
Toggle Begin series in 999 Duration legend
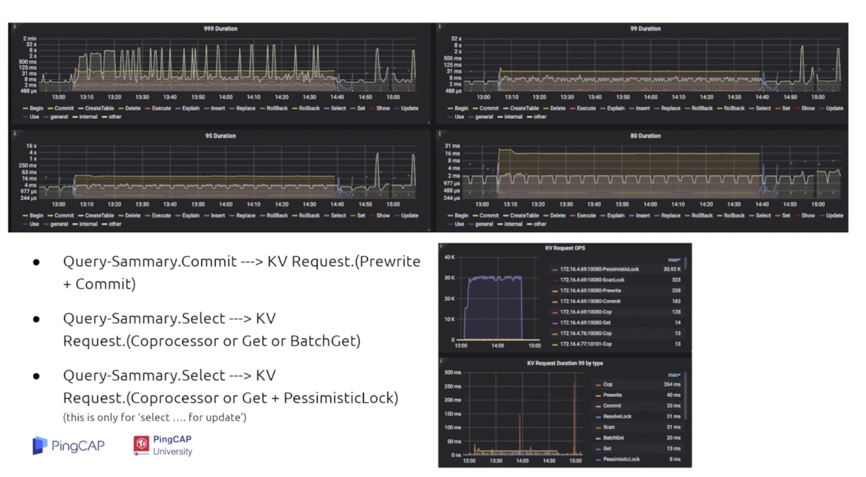(x=33, y=109)
